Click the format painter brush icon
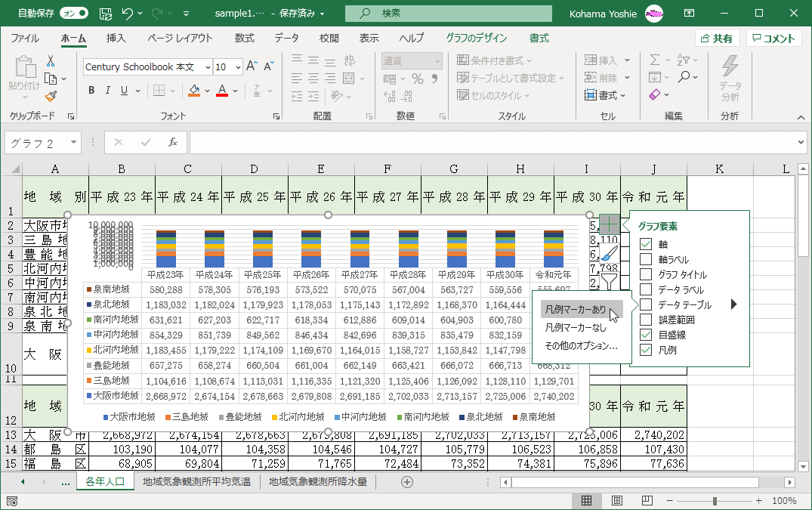Viewport: 812px width, 510px height. pos(51,96)
